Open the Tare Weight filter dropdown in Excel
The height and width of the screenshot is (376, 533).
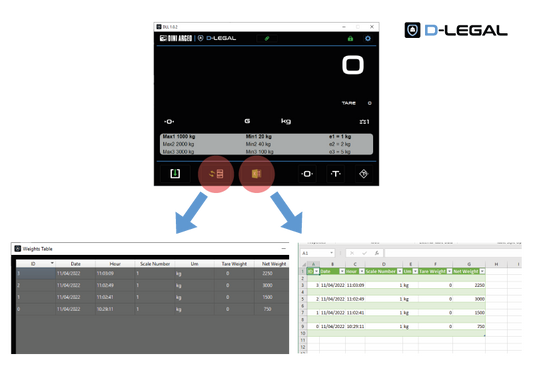449,271
